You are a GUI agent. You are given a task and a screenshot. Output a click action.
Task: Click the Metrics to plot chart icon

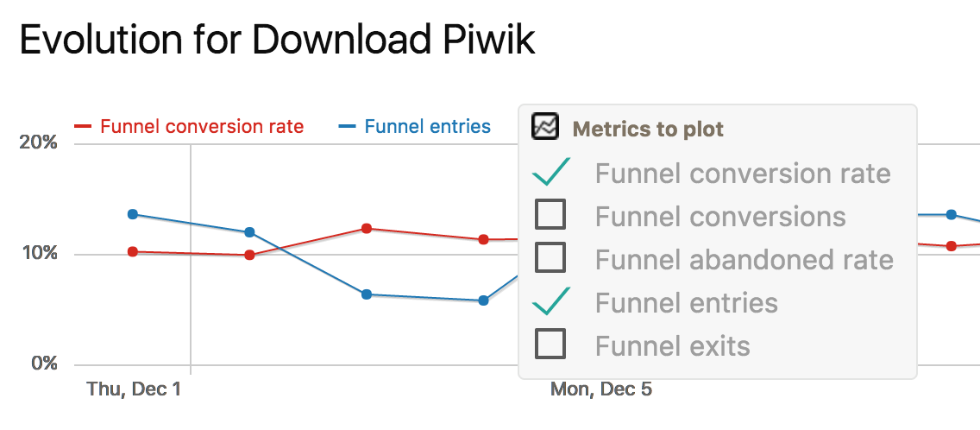coord(546,127)
